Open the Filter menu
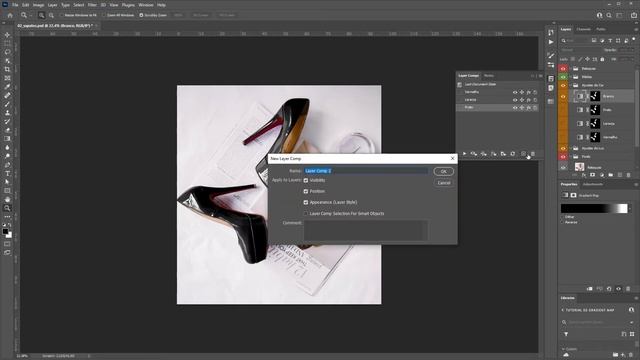This screenshot has height=360, width=640. pyautogui.click(x=92, y=5)
